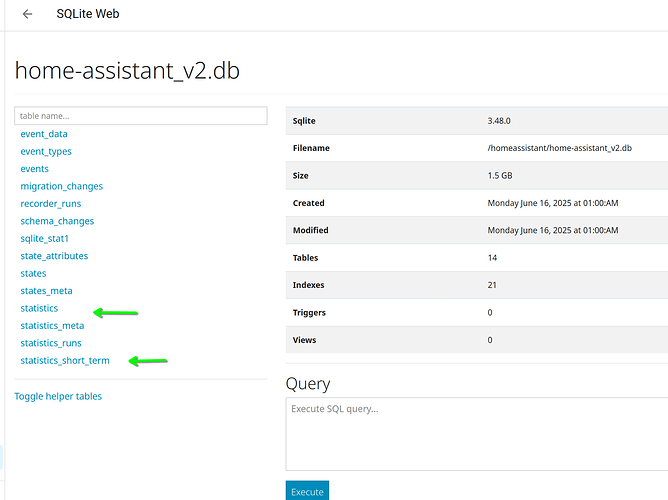Image resolution: width=668 pixels, height=500 pixels.
Task: Click the Indexes row label
Action: point(308,285)
